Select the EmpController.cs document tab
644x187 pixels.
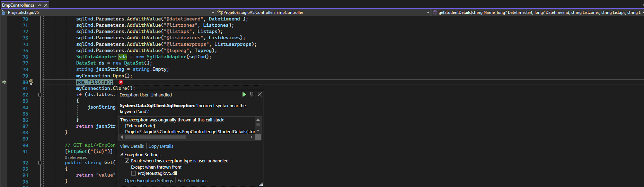click(x=18, y=5)
